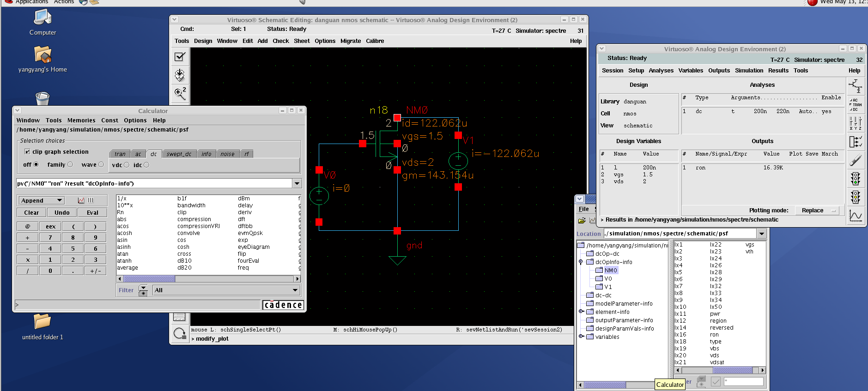The image size is (868, 391).
Task: Click the plot graph icon in Calculator
Action: click(x=81, y=200)
